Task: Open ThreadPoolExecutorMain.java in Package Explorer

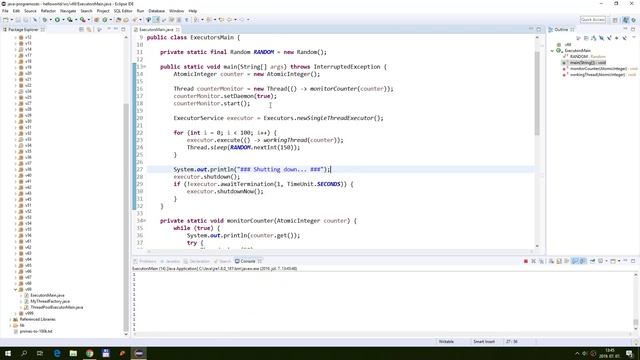Action: (x=56, y=307)
